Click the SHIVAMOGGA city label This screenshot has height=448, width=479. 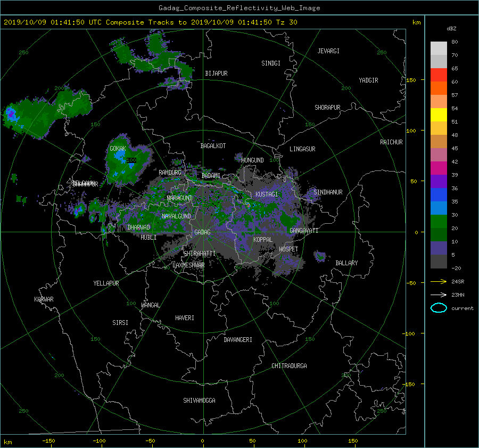(199, 400)
